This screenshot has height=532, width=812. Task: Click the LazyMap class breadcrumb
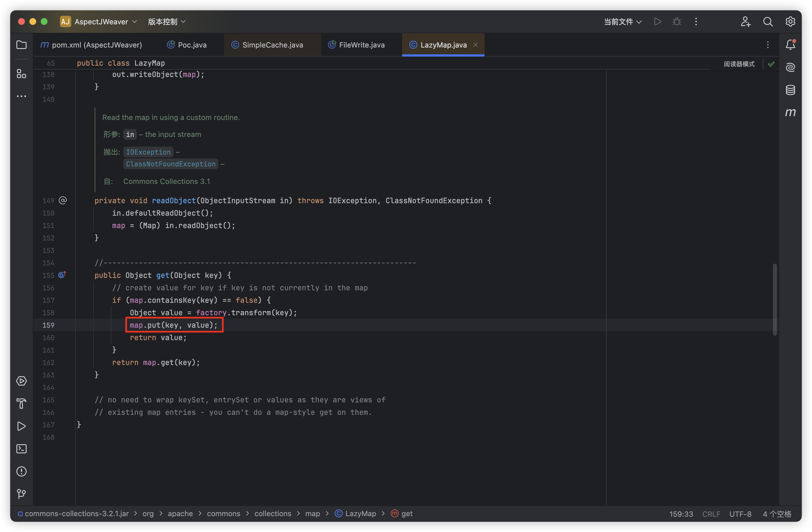tap(355, 514)
